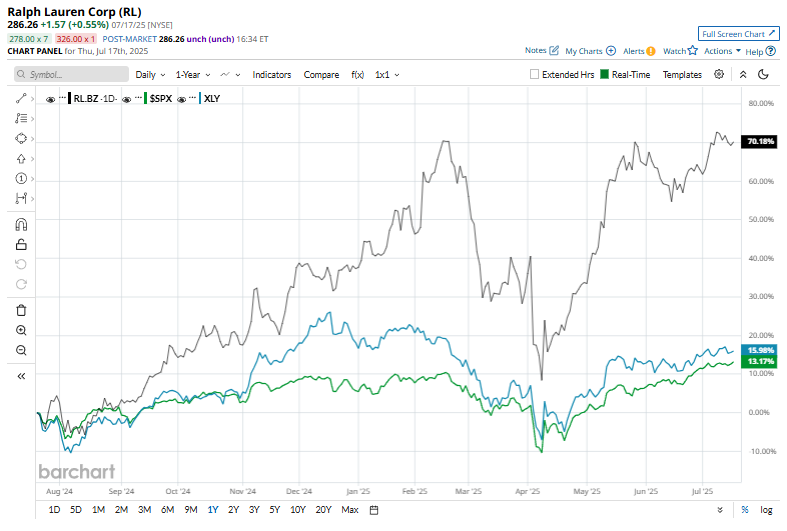Select the 2Y time range
This screenshot has height=531, width=787.
coord(233,510)
